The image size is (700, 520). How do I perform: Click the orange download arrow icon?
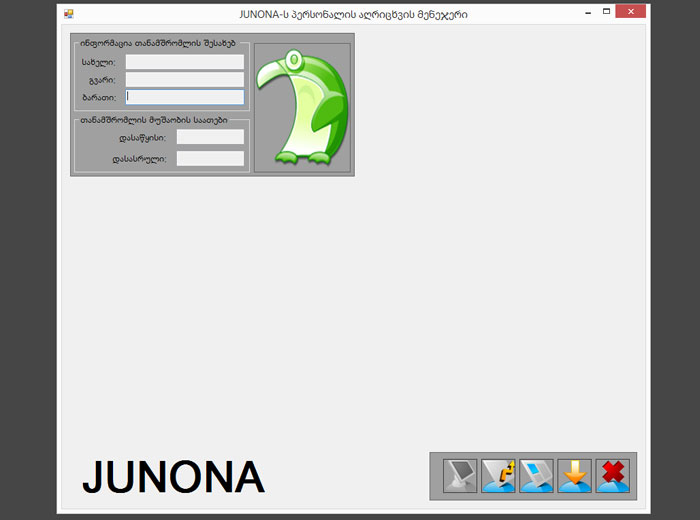pyautogui.click(x=575, y=476)
